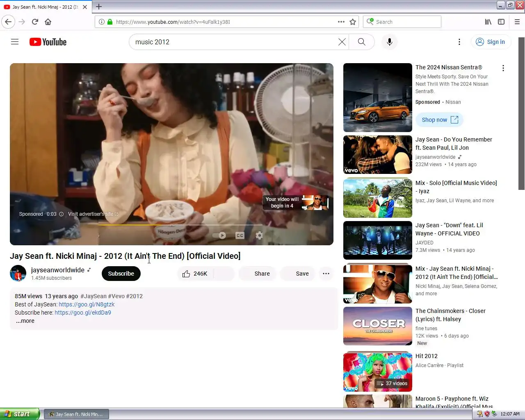
Task: Open the Windows start menu
Action: (x=20, y=414)
